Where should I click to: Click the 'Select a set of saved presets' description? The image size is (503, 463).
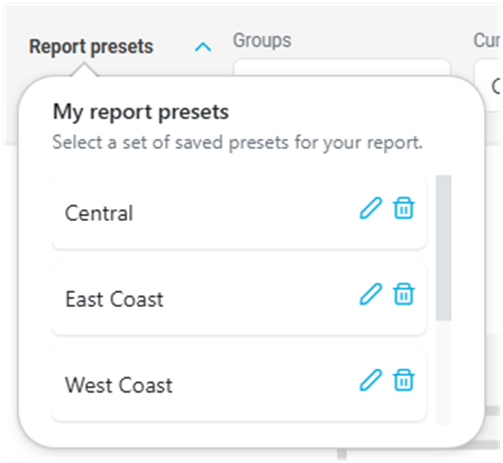pyautogui.click(x=237, y=143)
